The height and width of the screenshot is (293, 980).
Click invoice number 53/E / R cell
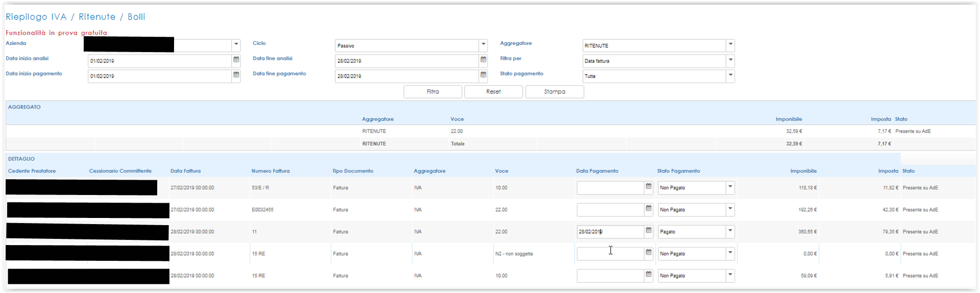(260, 188)
